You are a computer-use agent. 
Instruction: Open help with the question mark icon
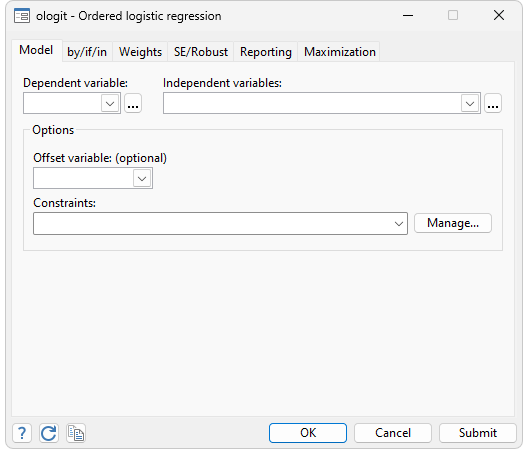[22, 433]
